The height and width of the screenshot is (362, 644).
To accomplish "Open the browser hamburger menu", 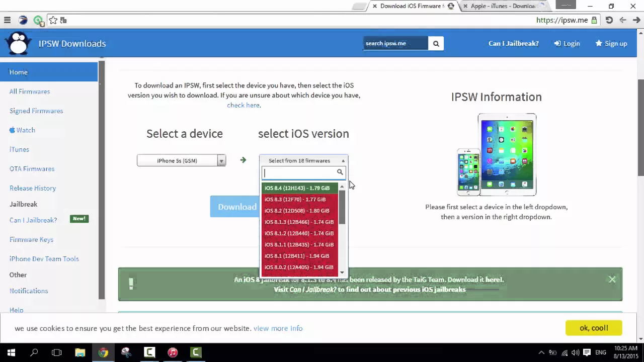I will (x=7, y=20).
